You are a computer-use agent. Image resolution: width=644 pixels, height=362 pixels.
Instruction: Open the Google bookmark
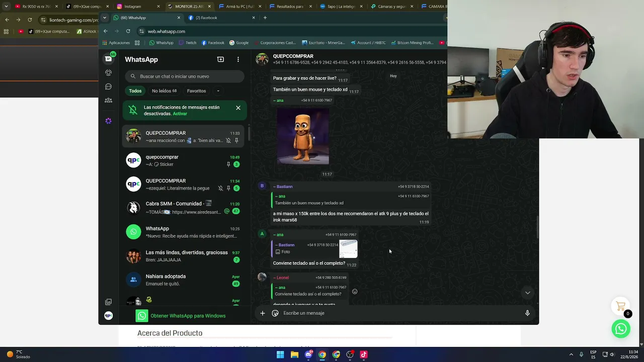(239, 43)
